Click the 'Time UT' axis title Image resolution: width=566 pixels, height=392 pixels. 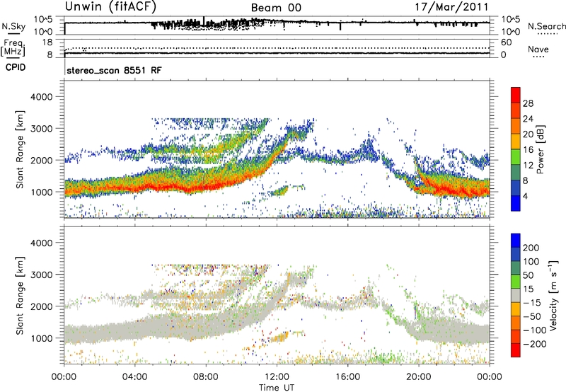tap(277, 387)
